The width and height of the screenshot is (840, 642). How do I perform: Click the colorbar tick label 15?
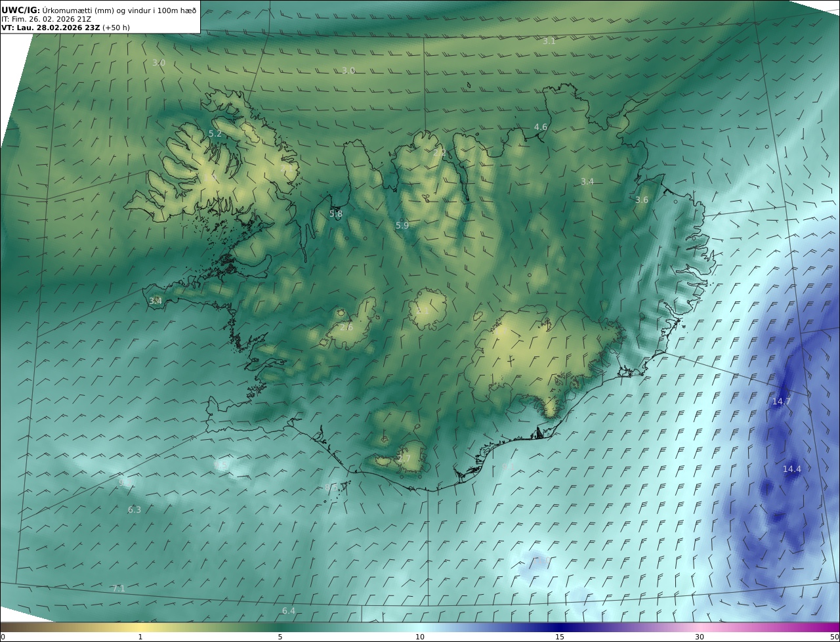[x=560, y=637]
